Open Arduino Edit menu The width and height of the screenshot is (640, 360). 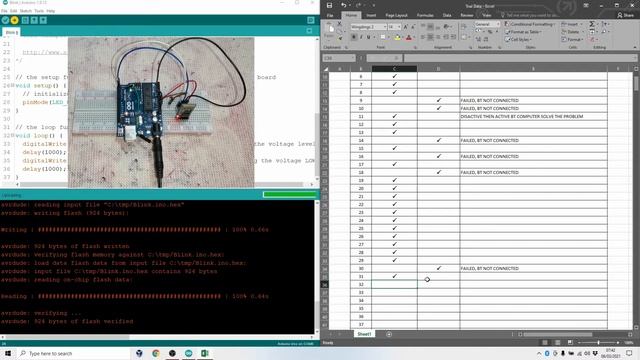point(13,11)
